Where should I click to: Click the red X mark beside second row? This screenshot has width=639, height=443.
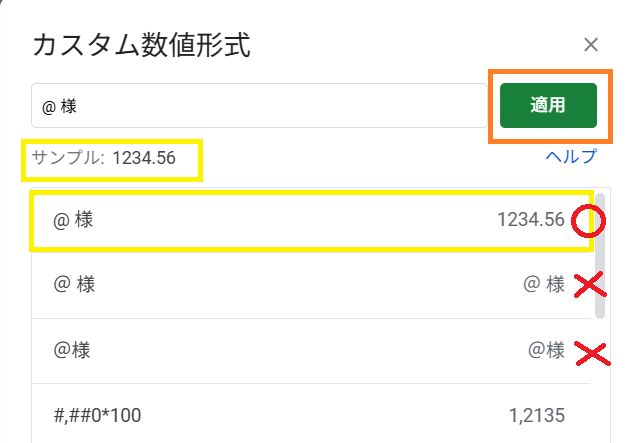pos(590,285)
